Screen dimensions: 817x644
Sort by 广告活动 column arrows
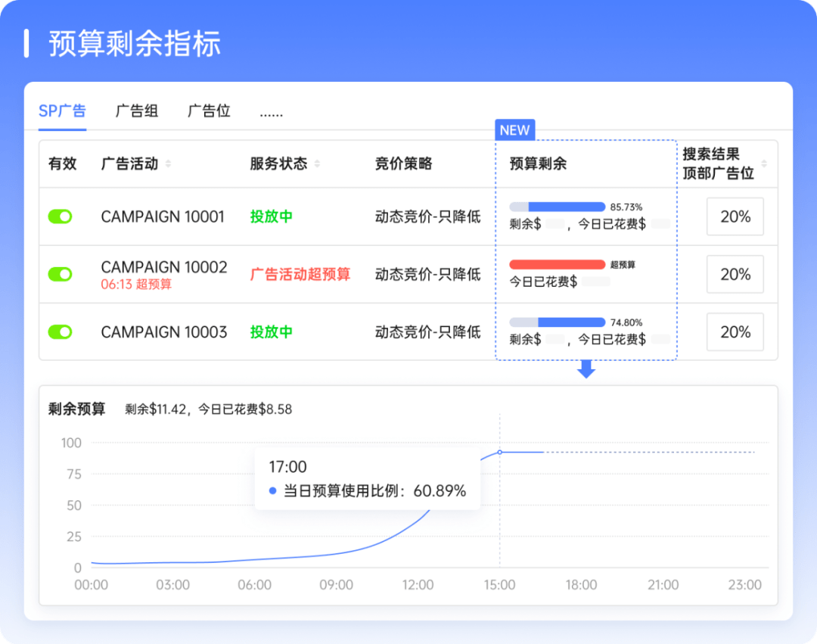tap(168, 164)
